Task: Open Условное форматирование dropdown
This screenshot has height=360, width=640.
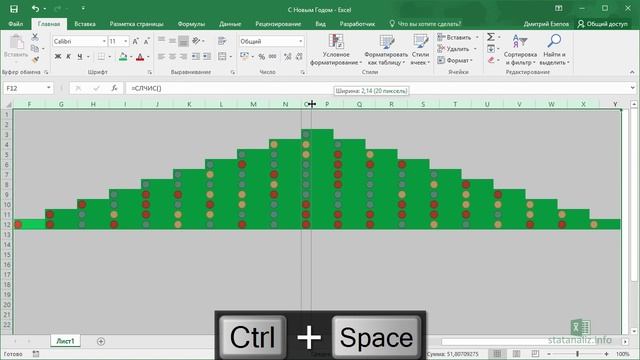Action: 336,49
